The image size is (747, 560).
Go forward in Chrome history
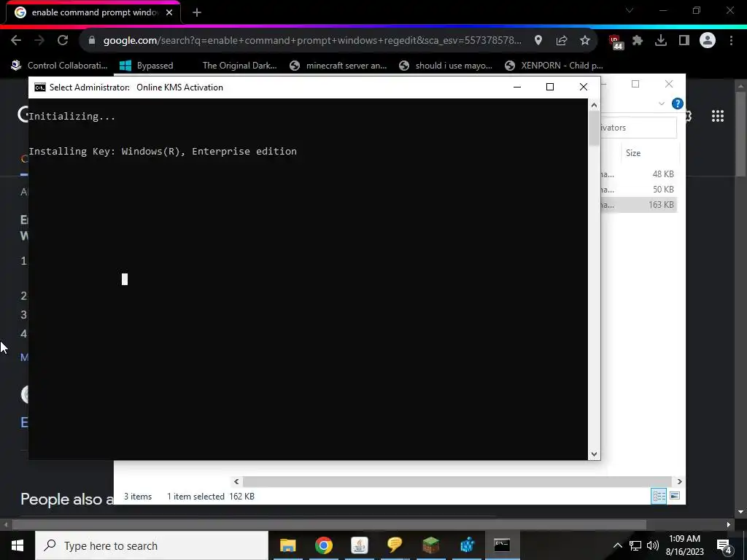[x=39, y=41]
